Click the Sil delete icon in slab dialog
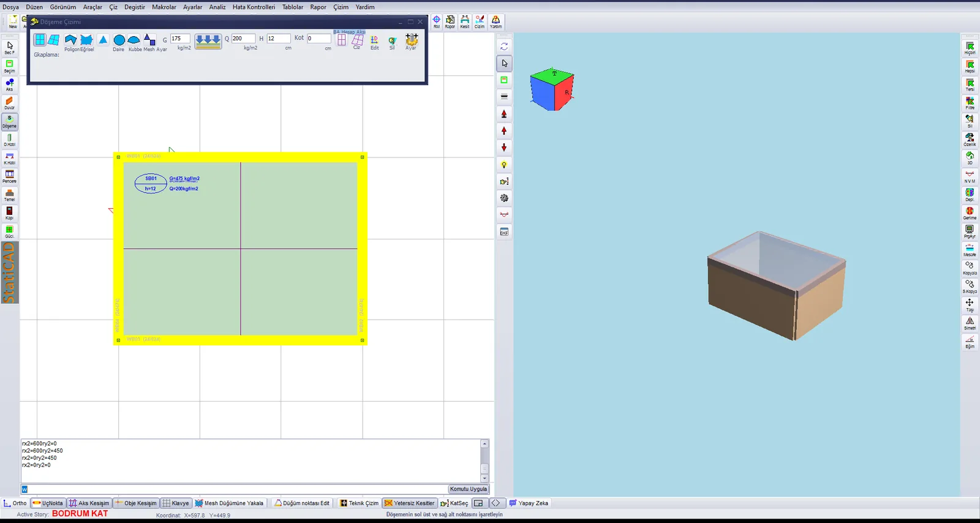Viewport: 980px width, 523px height. pyautogui.click(x=392, y=42)
